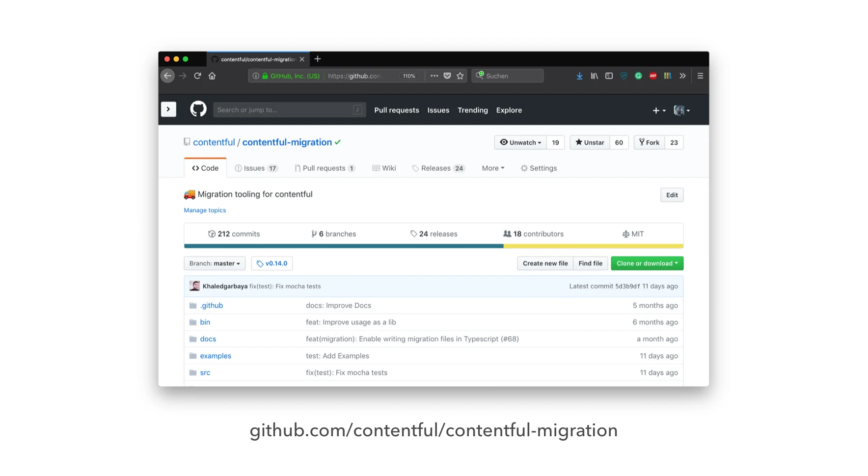This screenshot has width=868, height=476.
Task: Click the Adblock Plus extension icon
Action: [653, 76]
